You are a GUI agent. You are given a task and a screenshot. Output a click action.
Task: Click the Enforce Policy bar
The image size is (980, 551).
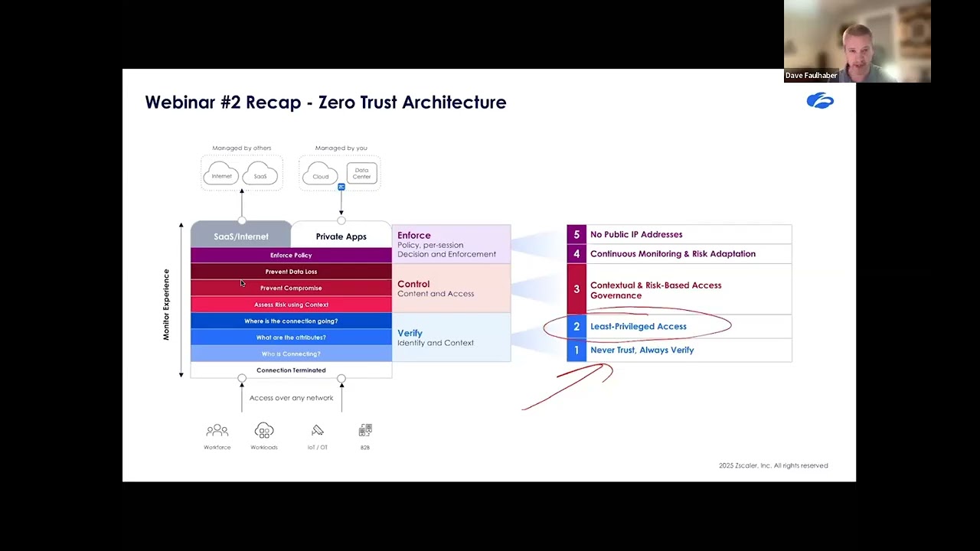pos(291,255)
